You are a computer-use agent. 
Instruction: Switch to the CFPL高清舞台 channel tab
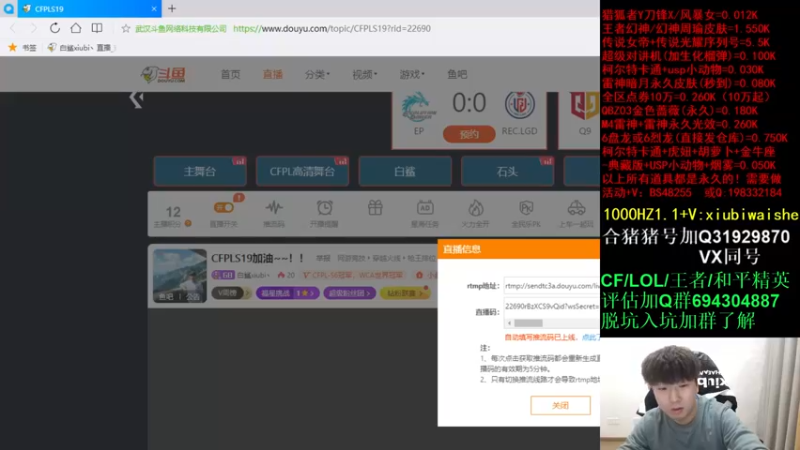point(302,171)
